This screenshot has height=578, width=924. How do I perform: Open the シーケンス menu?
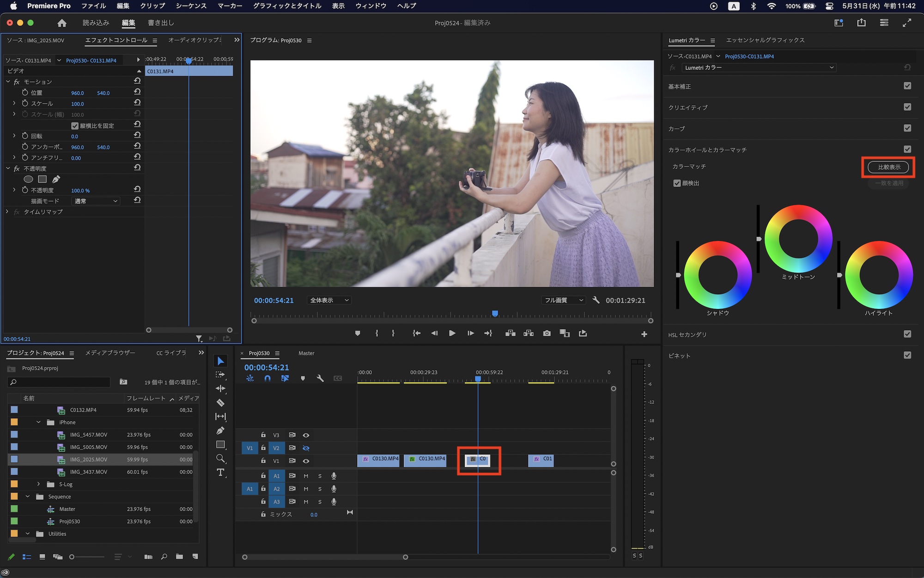(191, 6)
